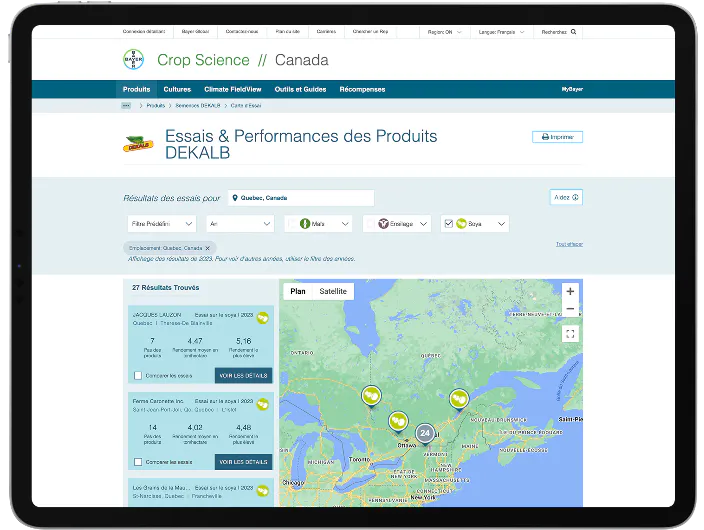Click Semences DEKALB in the breadcrumb

point(198,106)
